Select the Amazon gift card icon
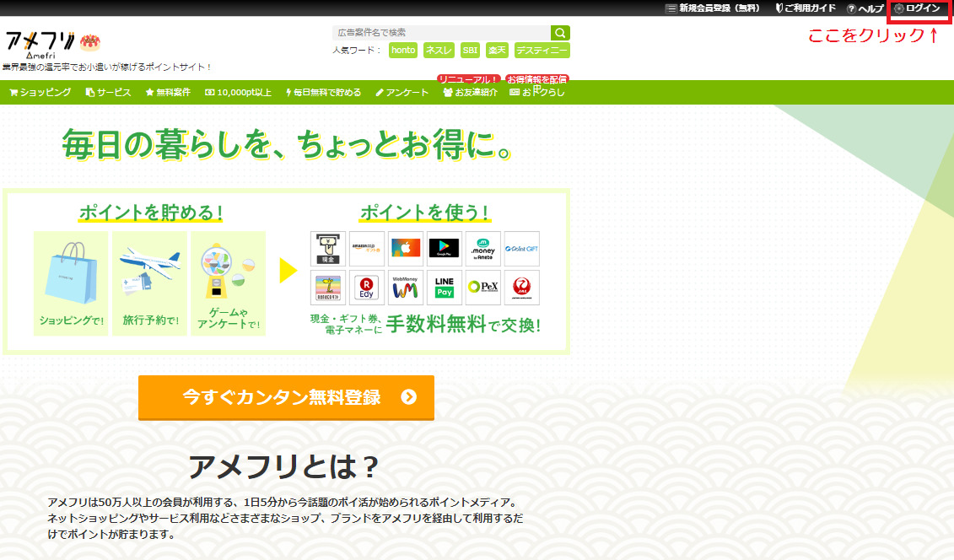The width and height of the screenshot is (954, 560). tap(366, 248)
